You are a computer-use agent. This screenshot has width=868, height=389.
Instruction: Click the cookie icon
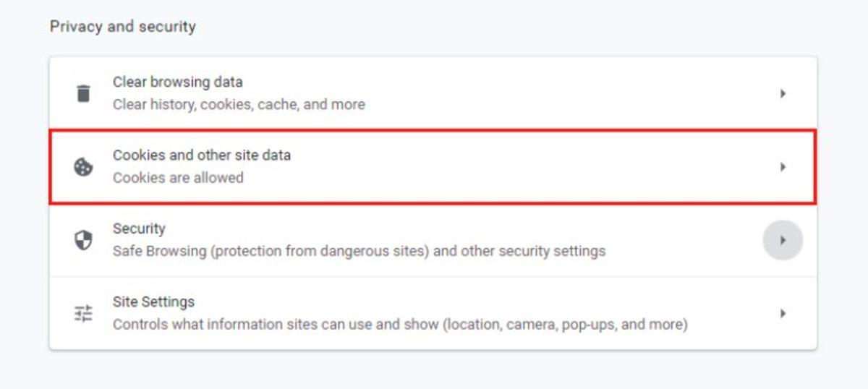click(x=84, y=167)
